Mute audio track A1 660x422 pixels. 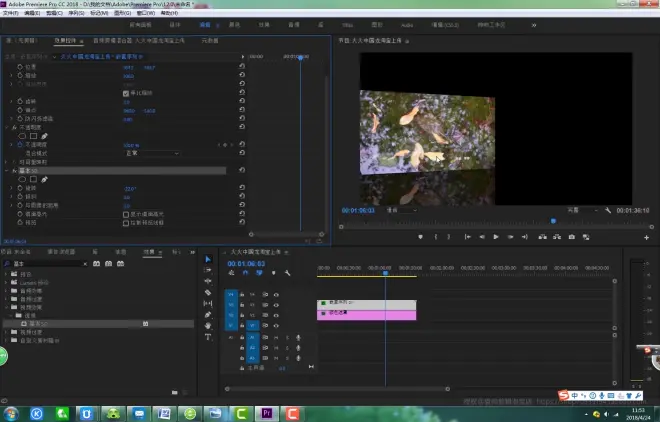tap(276, 337)
